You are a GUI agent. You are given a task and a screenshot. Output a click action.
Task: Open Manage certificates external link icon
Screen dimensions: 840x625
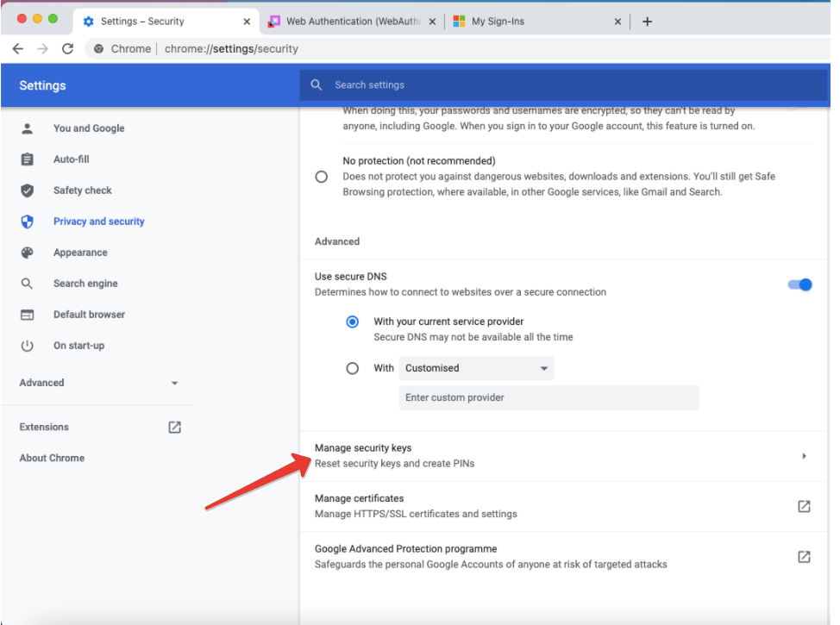coord(803,506)
